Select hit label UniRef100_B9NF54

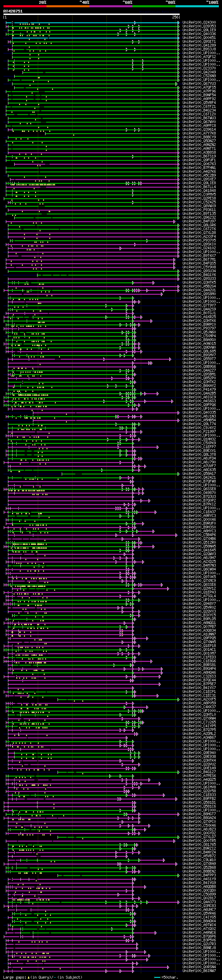(199, 95)
